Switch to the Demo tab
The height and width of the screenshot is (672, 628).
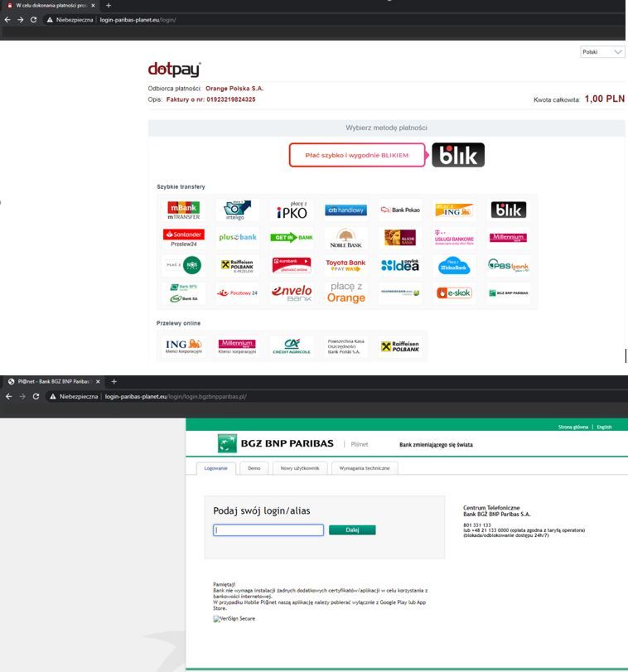coord(254,468)
